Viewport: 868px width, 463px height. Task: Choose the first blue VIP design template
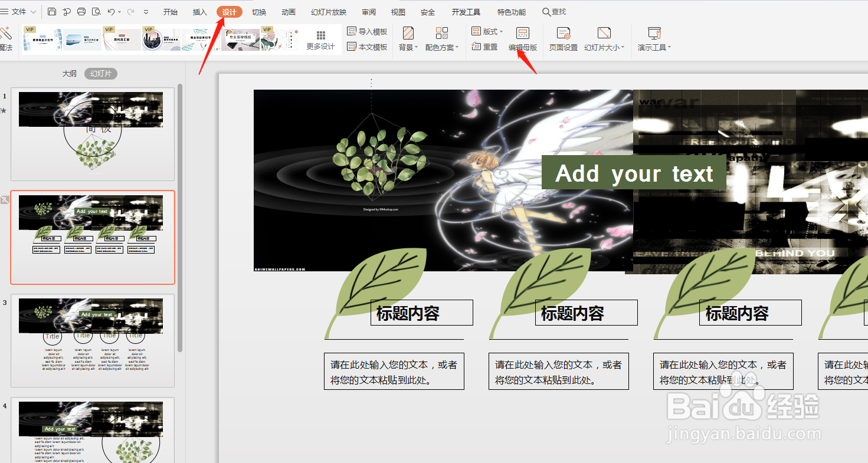pyautogui.click(x=42, y=38)
